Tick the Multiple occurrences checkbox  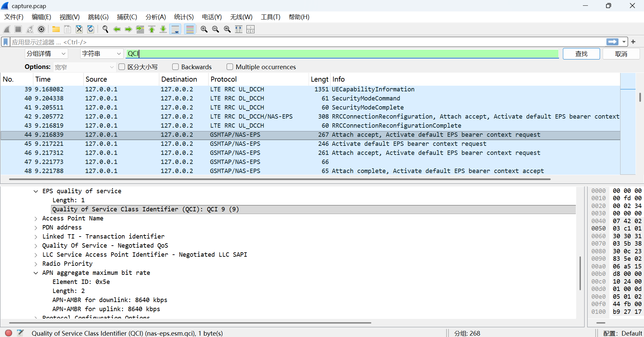[x=230, y=67]
